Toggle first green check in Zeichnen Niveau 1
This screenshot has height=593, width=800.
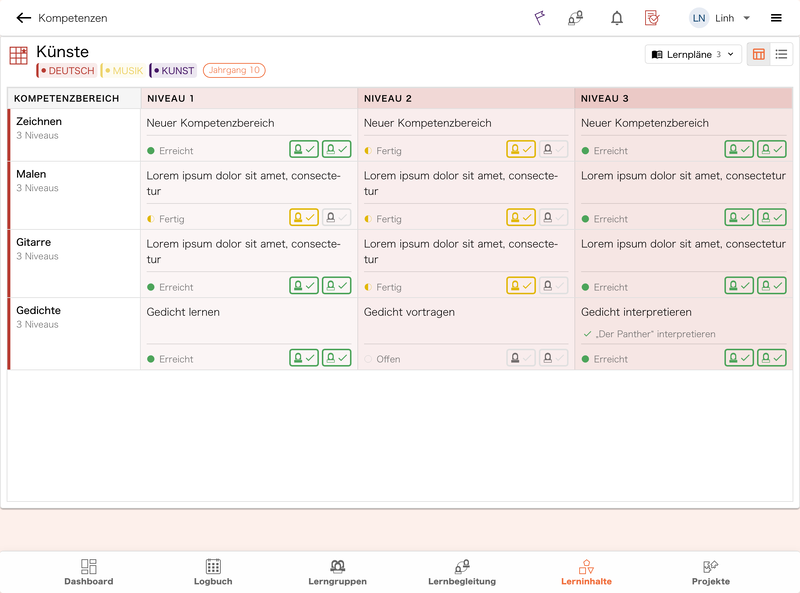pyautogui.click(x=304, y=149)
